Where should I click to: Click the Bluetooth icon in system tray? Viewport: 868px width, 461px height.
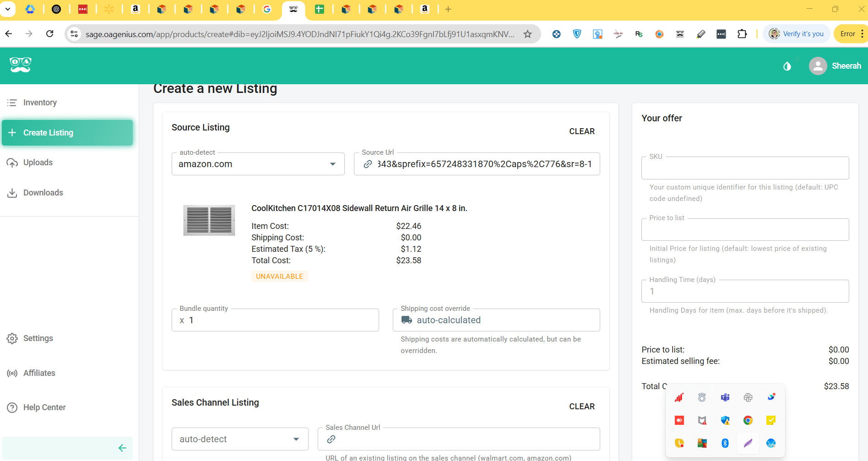(x=725, y=443)
